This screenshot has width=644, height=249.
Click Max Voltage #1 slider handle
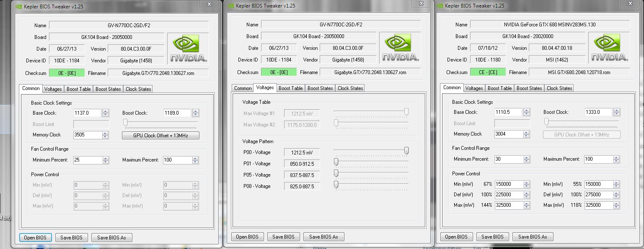pos(406,112)
